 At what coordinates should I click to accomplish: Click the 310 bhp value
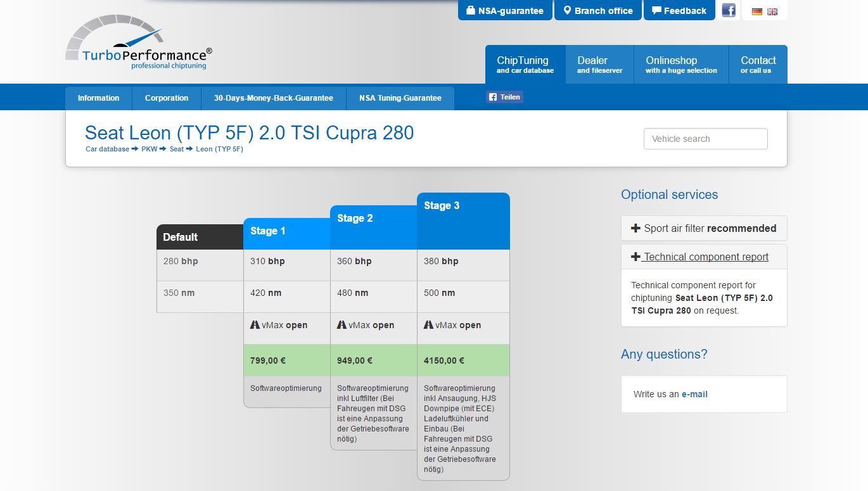click(x=267, y=261)
